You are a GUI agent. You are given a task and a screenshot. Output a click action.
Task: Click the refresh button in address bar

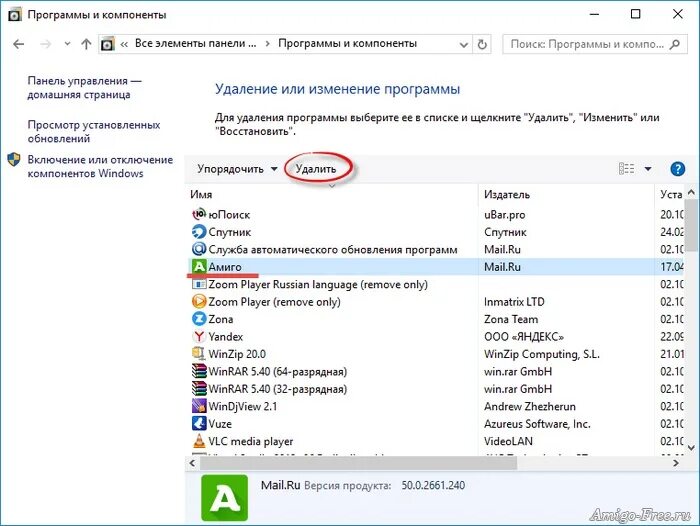pos(482,44)
